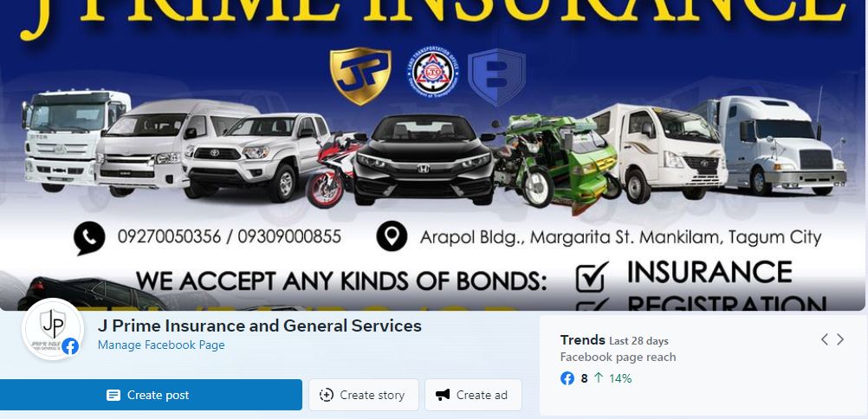
Task: Click the gold JP shield logo
Action: [360, 76]
